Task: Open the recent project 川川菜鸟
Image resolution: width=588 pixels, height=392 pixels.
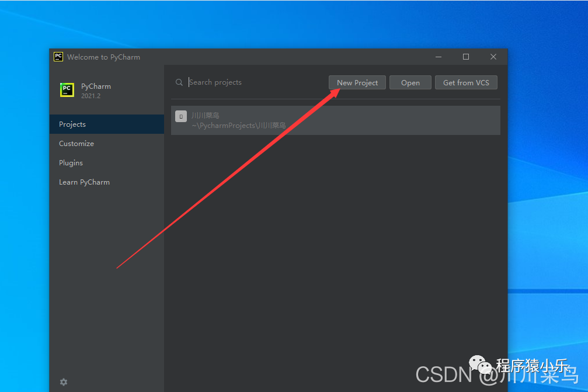Action: click(336, 120)
